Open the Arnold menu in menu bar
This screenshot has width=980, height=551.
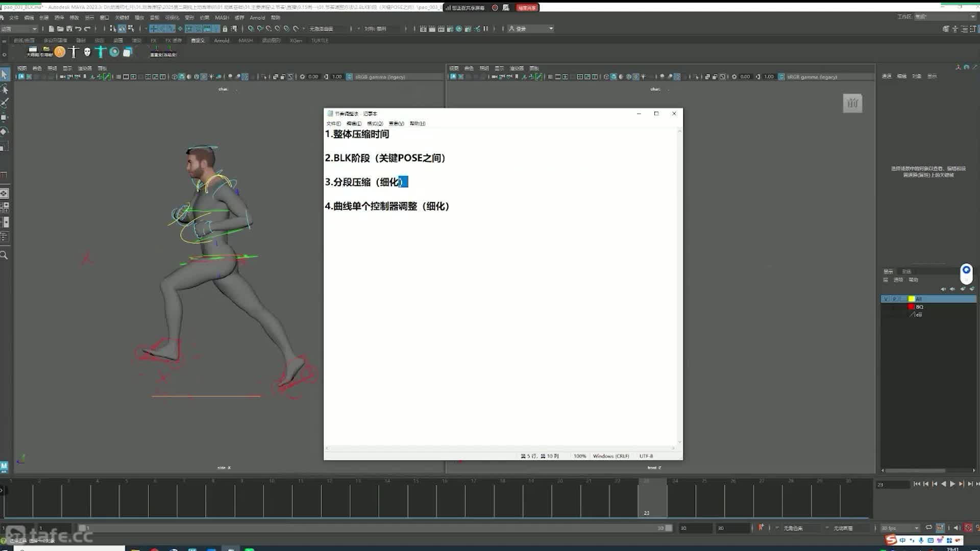(257, 17)
